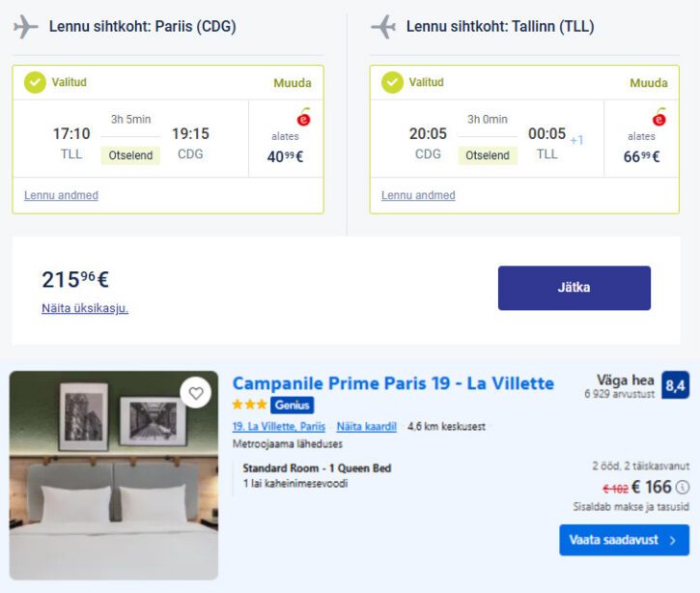Expand return flight Lennu andmed details
This screenshot has width=700, height=593.
tap(418, 195)
